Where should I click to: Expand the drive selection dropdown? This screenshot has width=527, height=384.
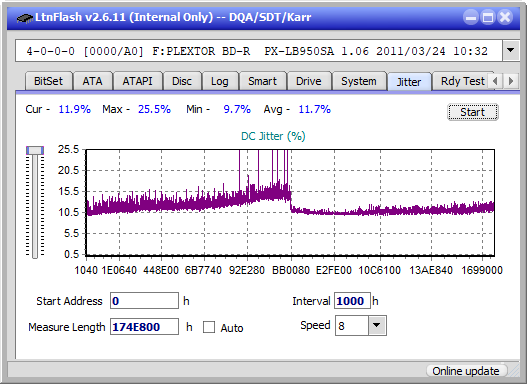coord(511,51)
